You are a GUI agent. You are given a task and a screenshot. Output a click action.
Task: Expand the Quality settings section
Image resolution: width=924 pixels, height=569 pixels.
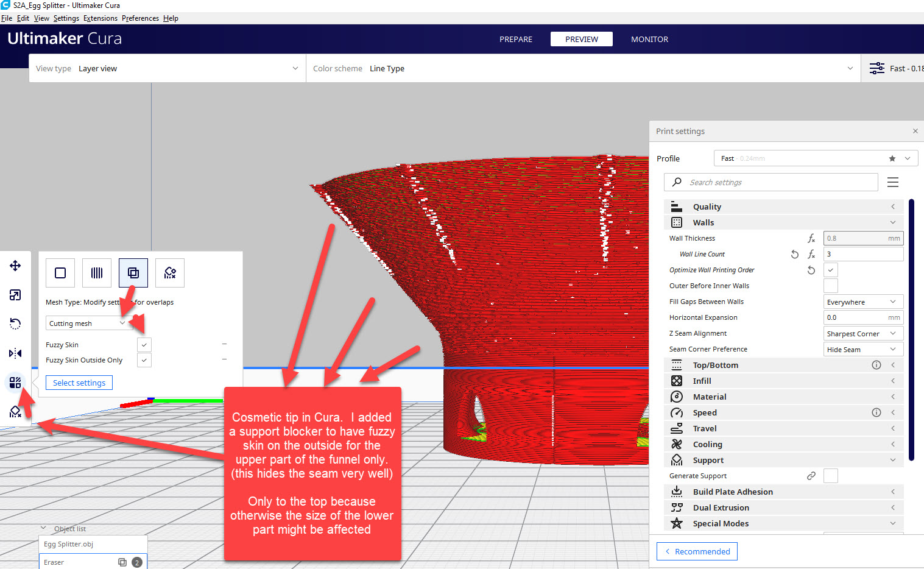coord(783,207)
